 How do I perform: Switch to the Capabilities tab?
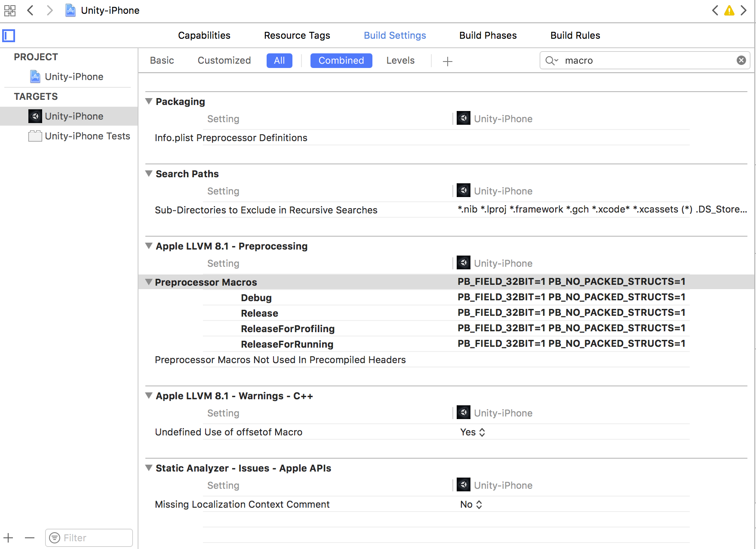coord(204,35)
